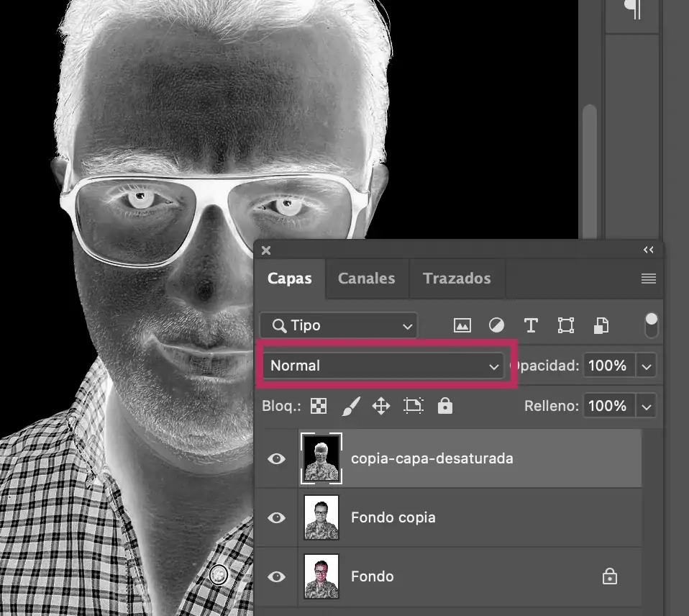Select the Fondo copia layer thumbnail
The width and height of the screenshot is (689, 616).
(x=321, y=517)
